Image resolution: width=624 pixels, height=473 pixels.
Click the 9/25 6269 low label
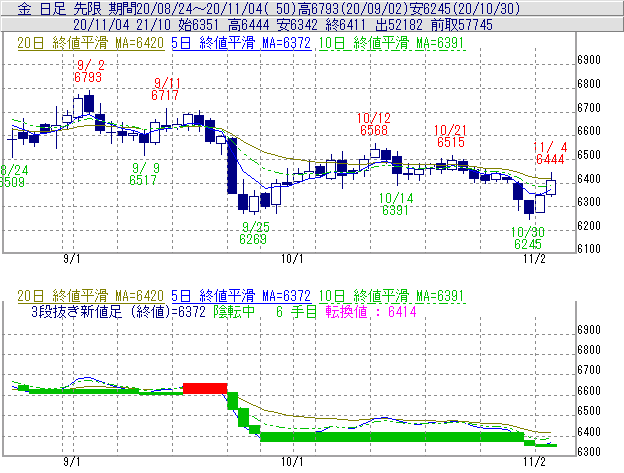pos(254,233)
